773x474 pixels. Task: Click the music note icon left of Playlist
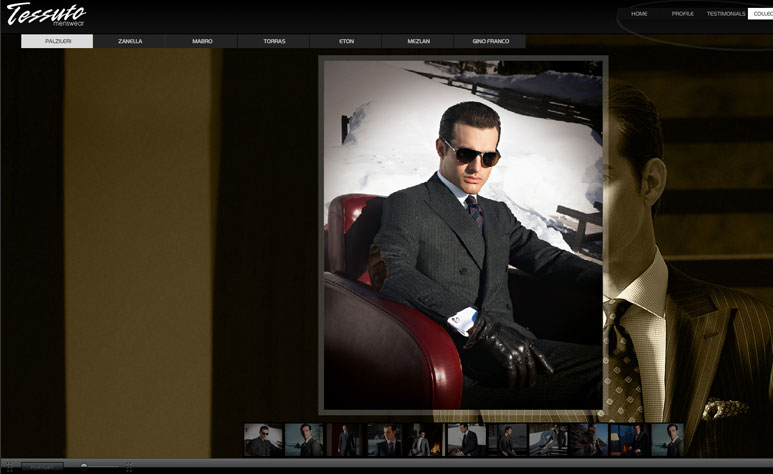8,467
